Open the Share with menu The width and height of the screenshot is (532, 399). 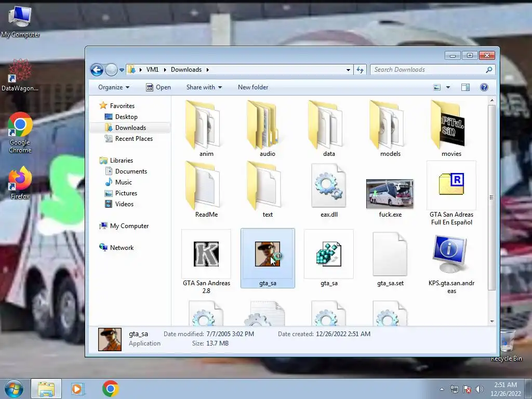click(204, 87)
